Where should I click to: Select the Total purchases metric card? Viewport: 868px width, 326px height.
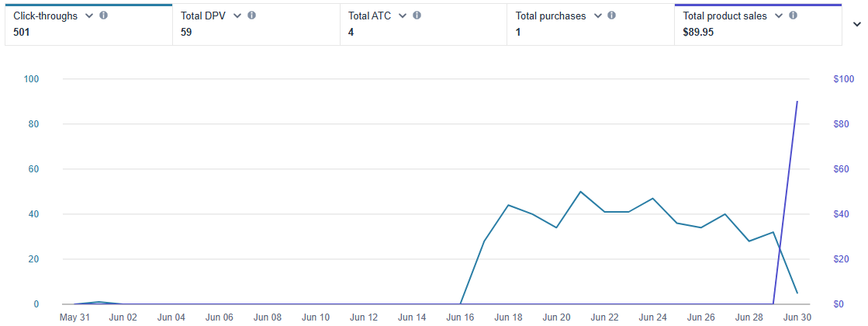click(558, 33)
